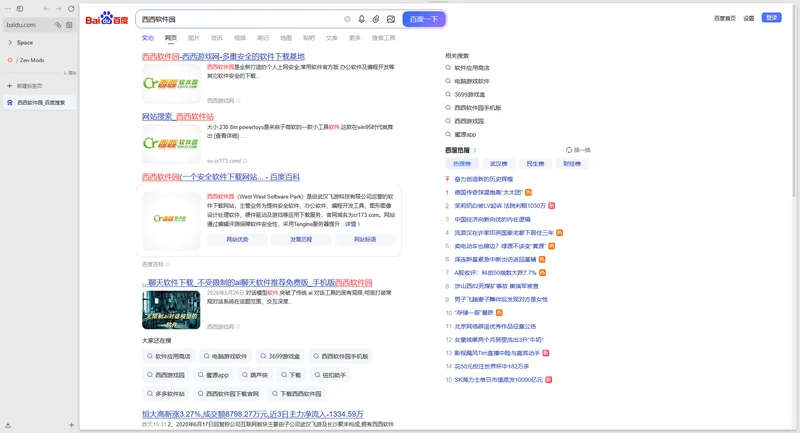The height and width of the screenshot is (433, 800).
Task: Expand the Space section chevron
Action: pos(10,42)
